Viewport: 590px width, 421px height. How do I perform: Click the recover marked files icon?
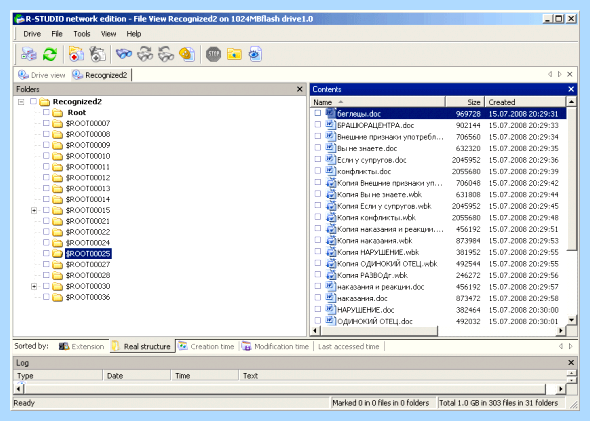(x=97, y=54)
